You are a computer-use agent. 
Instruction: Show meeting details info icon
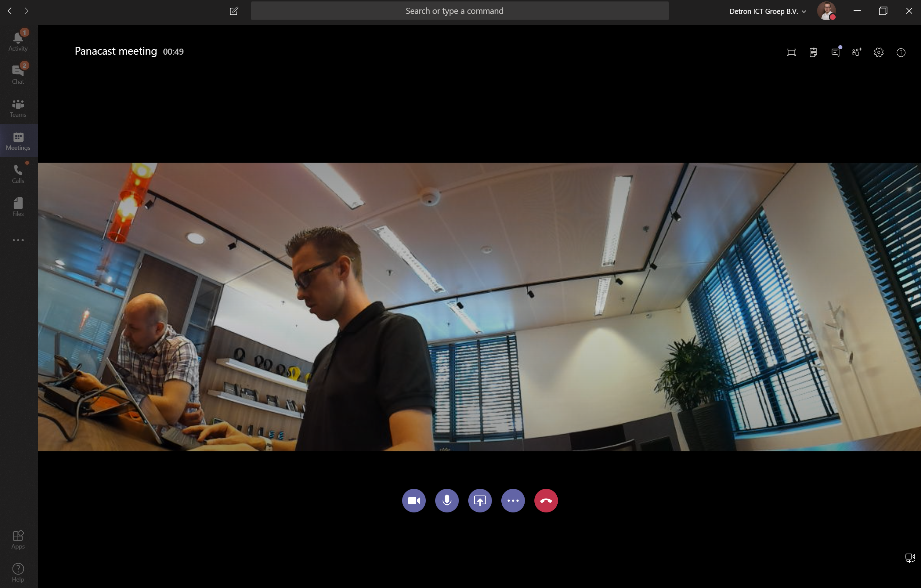(901, 52)
